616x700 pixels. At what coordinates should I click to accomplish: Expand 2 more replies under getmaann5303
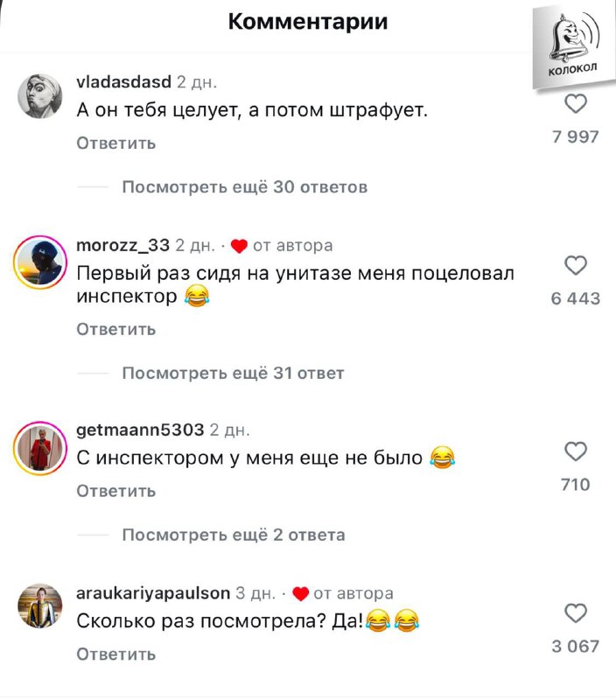pyautogui.click(x=234, y=535)
